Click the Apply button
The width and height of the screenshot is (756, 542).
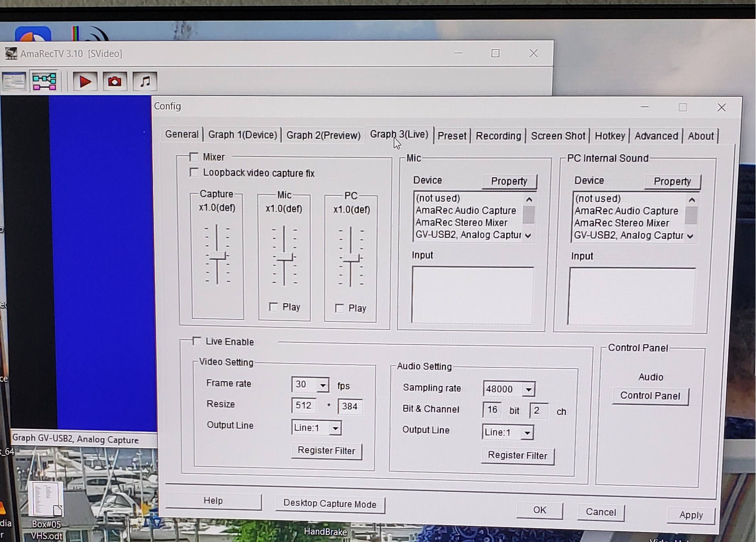[x=691, y=515]
